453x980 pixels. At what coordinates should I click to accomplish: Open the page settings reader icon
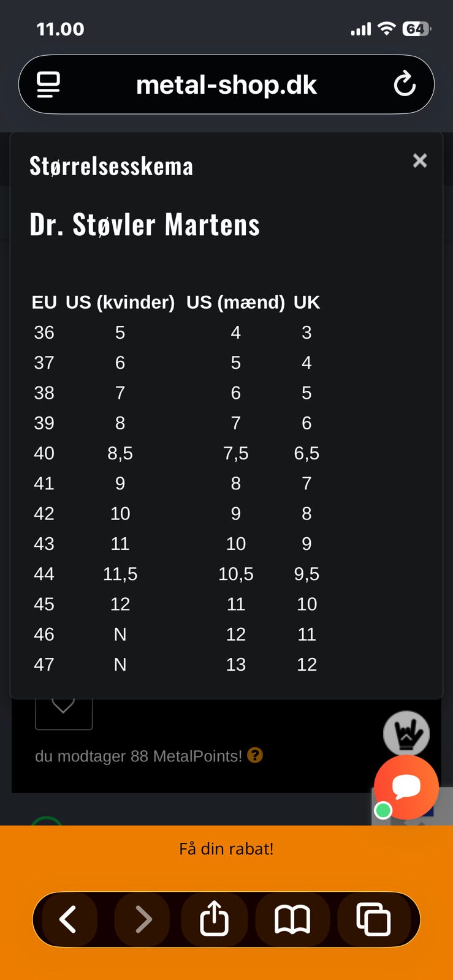48,85
